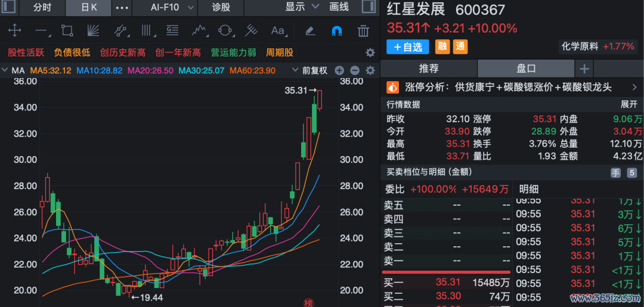Select the move/pan crosshair tool
Screen dimensions: 644x307
(x=15, y=30)
